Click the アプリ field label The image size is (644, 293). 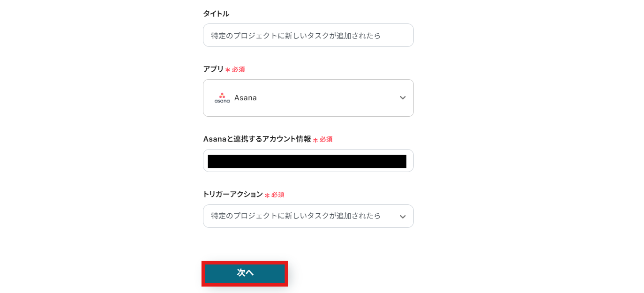(x=213, y=69)
